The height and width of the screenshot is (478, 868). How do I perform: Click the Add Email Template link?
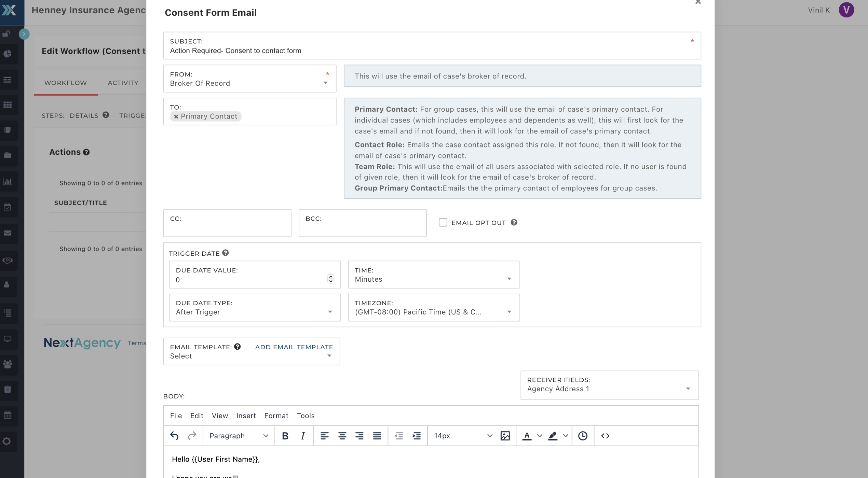[x=294, y=347]
